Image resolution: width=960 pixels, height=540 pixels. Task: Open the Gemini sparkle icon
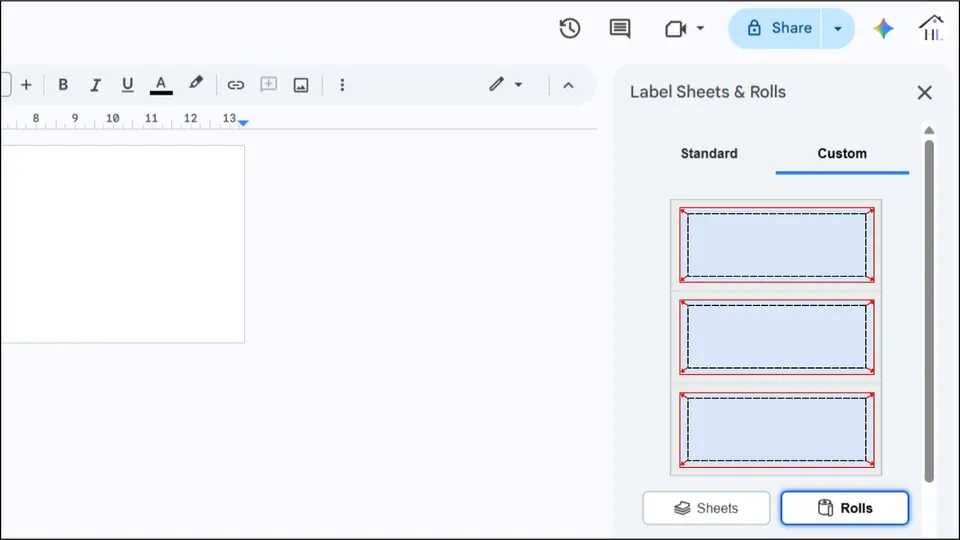883,28
